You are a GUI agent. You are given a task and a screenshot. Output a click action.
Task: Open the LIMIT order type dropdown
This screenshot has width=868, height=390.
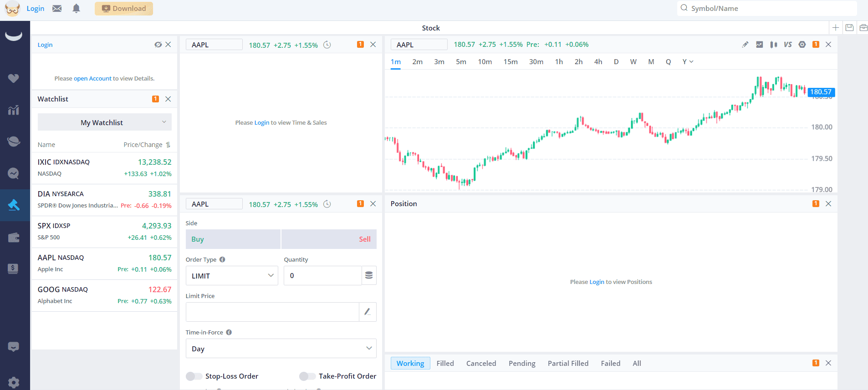(232, 276)
